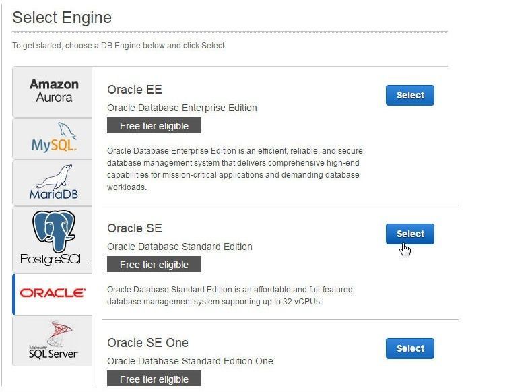Click 'Oracle Database Enterprise Edition' subtitle
The image size is (532, 392).
pos(182,108)
